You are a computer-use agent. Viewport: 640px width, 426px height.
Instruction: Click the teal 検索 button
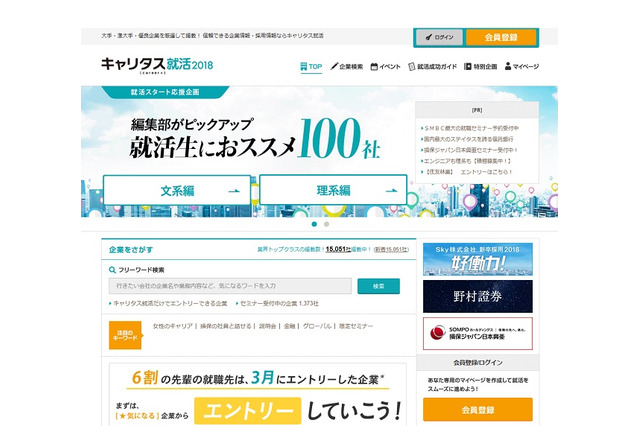pyautogui.click(x=378, y=286)
